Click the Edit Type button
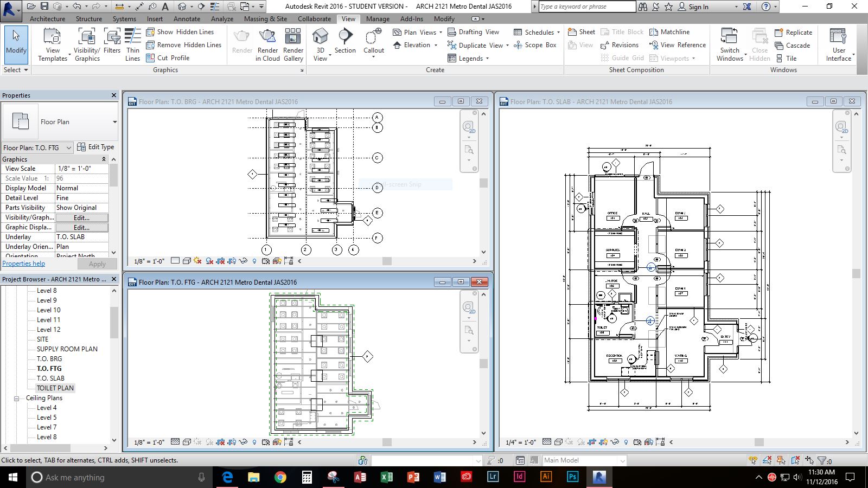 (96, 147)
